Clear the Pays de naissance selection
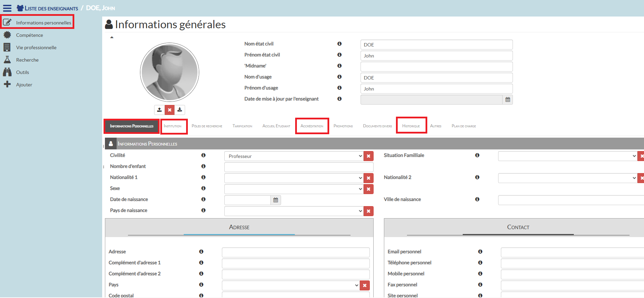The height and width of the screenshot is (298, 644). pos(368,211)
